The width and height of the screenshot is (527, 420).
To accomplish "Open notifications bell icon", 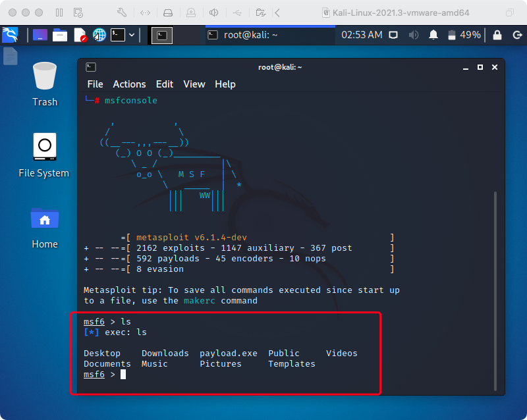I will (433, 35).
